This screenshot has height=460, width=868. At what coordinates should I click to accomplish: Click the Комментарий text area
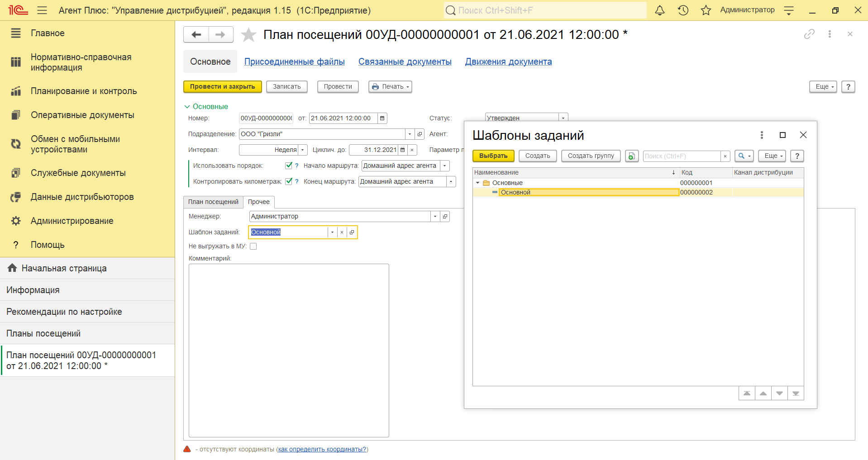[x=289, y=351]
